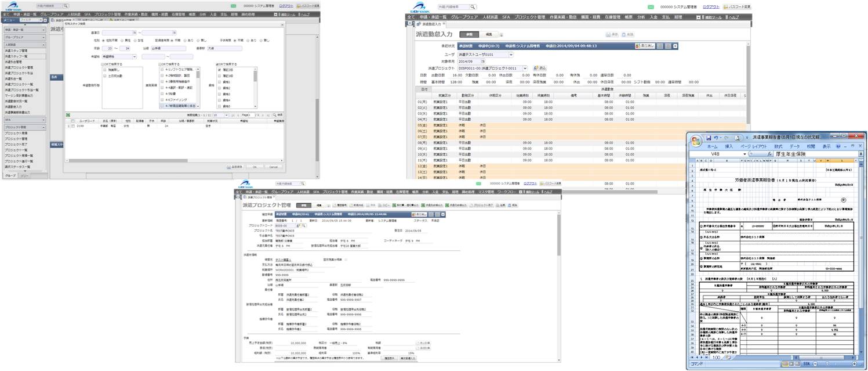The width and height of the screenshot is (868, 371).
Task: Open dropdown arrow at 派遣勤怠入力 status bar end
Action: pos(675,46)
